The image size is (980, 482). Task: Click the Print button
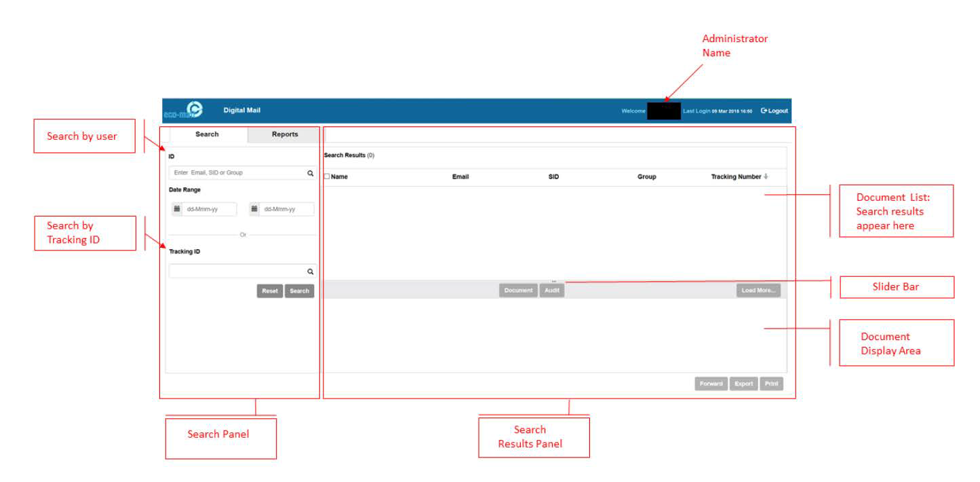tap(771, 384)
